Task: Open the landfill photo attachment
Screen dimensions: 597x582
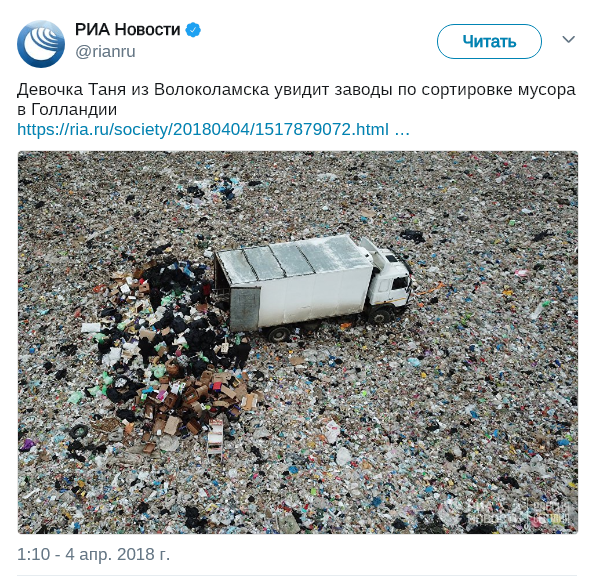Action: point(298,342)
